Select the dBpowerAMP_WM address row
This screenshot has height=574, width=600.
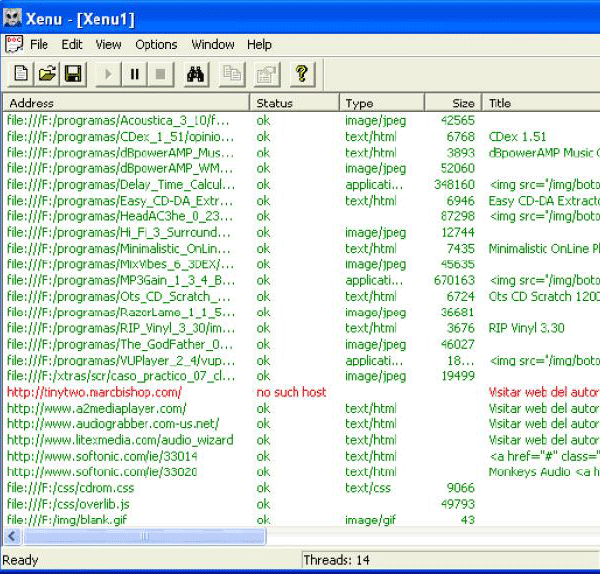click(x=120, y=168)
